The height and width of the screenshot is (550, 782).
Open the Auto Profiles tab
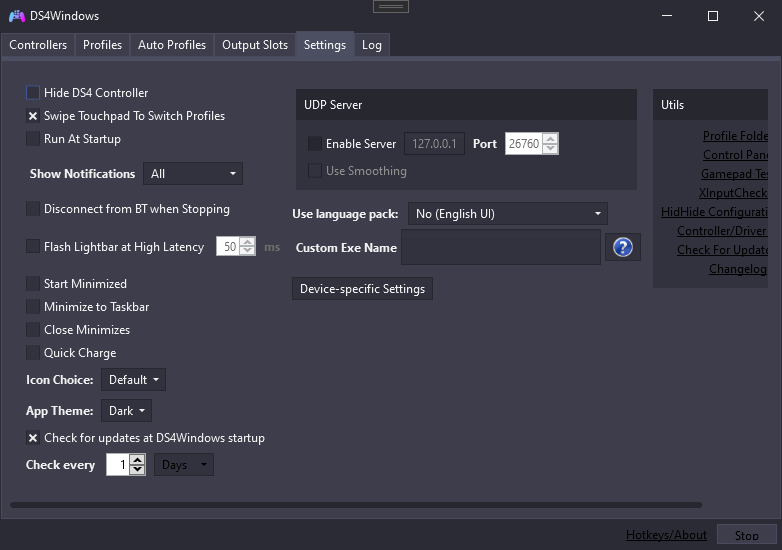pos(172,45)
